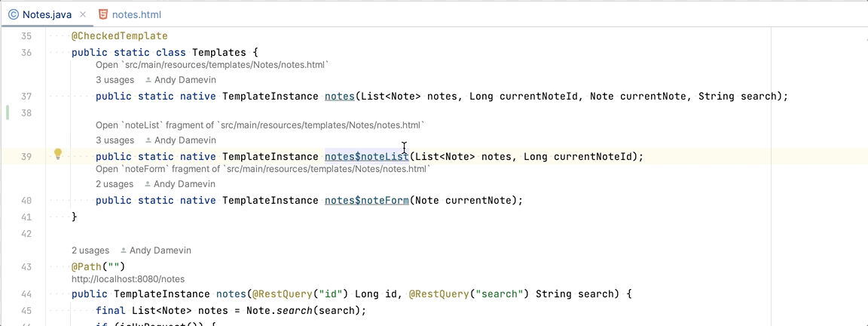
Task: Click the HTML5 icon on notes.html tab
Action: [x=103, y=15]
